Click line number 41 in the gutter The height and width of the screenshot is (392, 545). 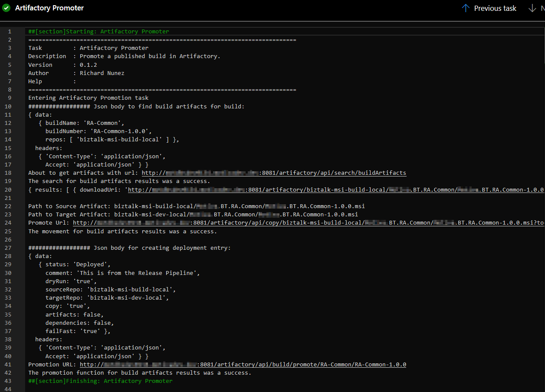pos(8,365)
